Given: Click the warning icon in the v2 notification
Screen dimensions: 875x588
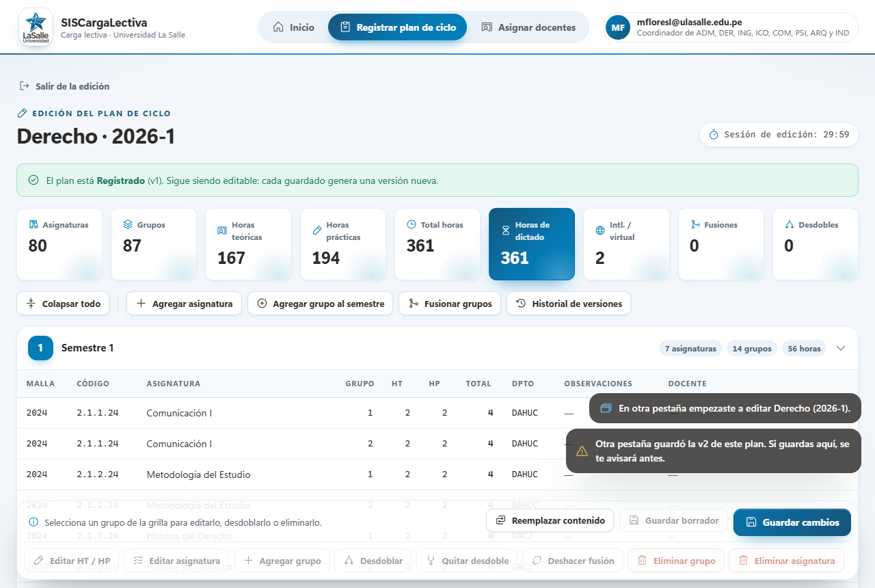Looking at the screenshot, I should 582,451.
